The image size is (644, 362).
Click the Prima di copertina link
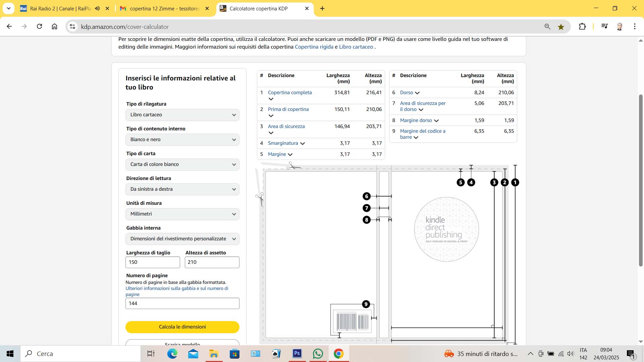click(x=288, y=109)
